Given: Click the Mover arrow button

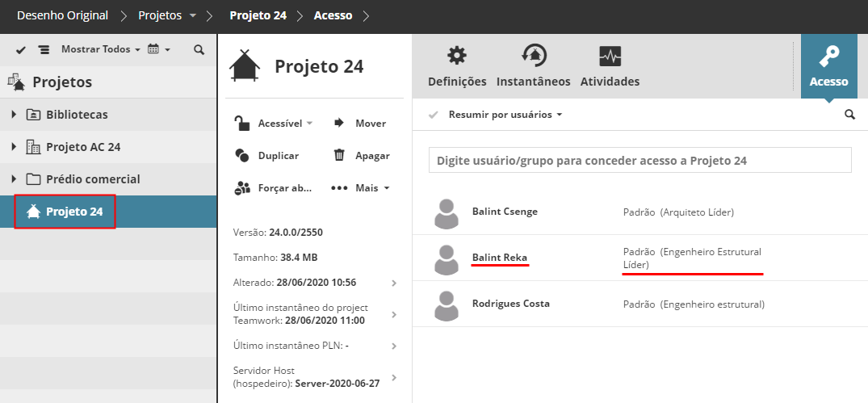Looking at the screenshot, I should tap(360, 124).
